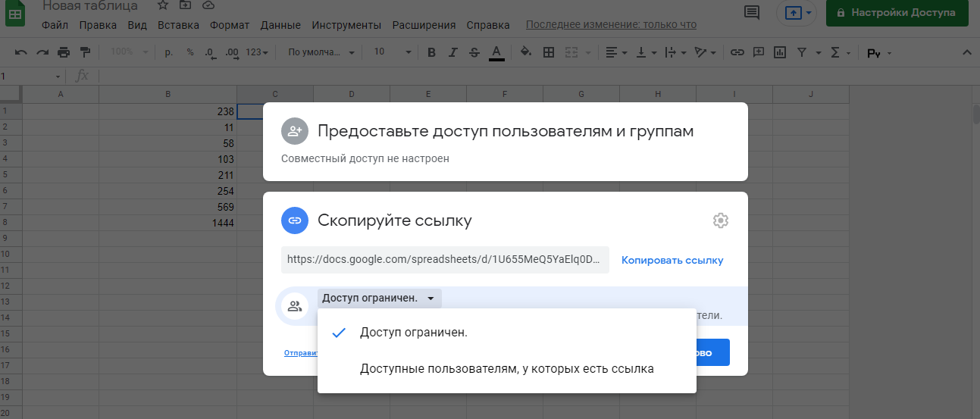Open the comment history icon

pos(752,12)
